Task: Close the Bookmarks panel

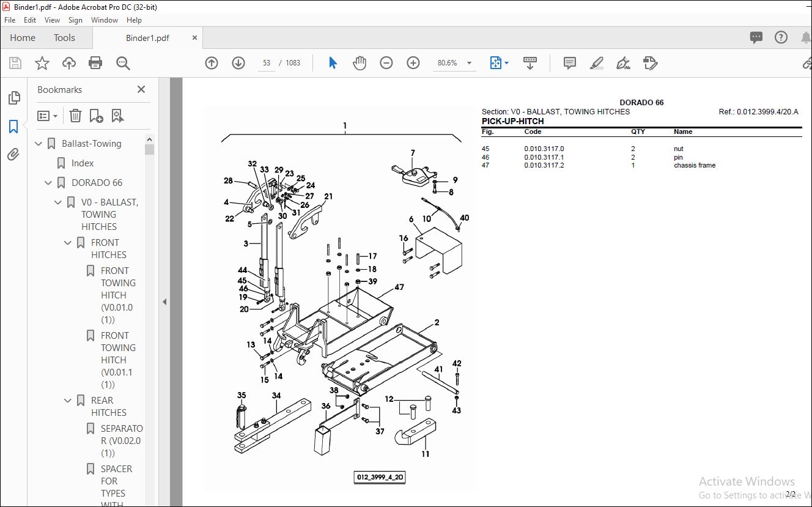Action: [141, 89]
